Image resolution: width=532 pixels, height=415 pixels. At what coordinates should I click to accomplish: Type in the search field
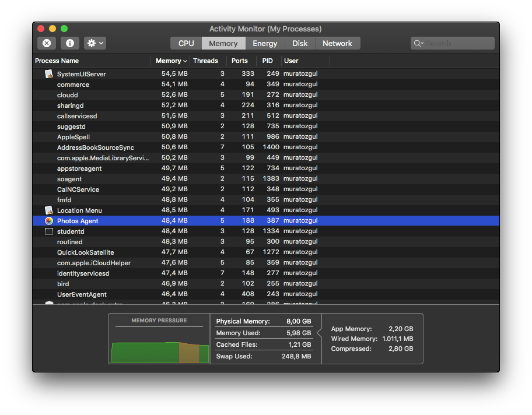click(458, 43)
